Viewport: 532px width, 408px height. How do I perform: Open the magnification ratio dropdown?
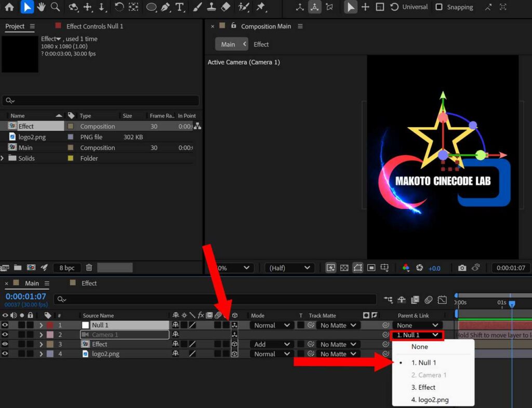(234, 268)
